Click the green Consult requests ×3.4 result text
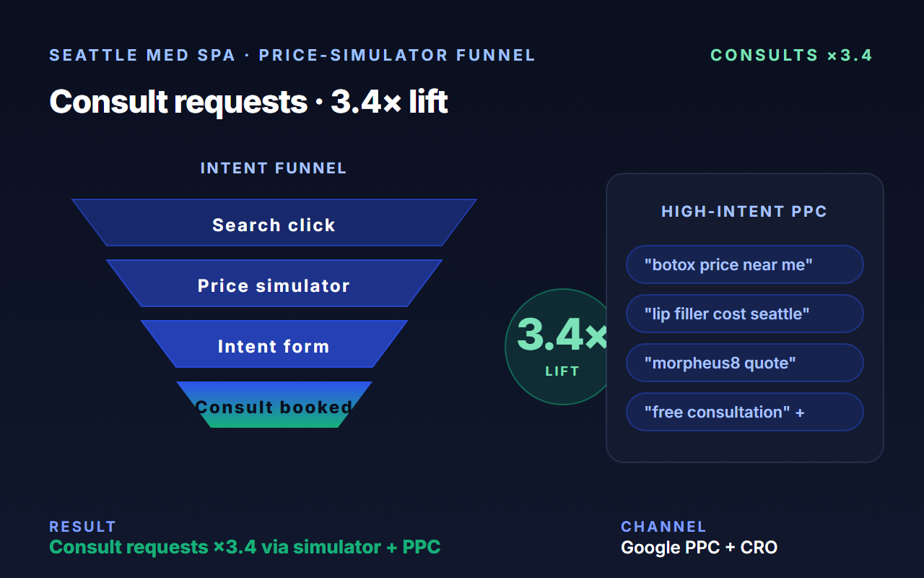 coord(245,547)
